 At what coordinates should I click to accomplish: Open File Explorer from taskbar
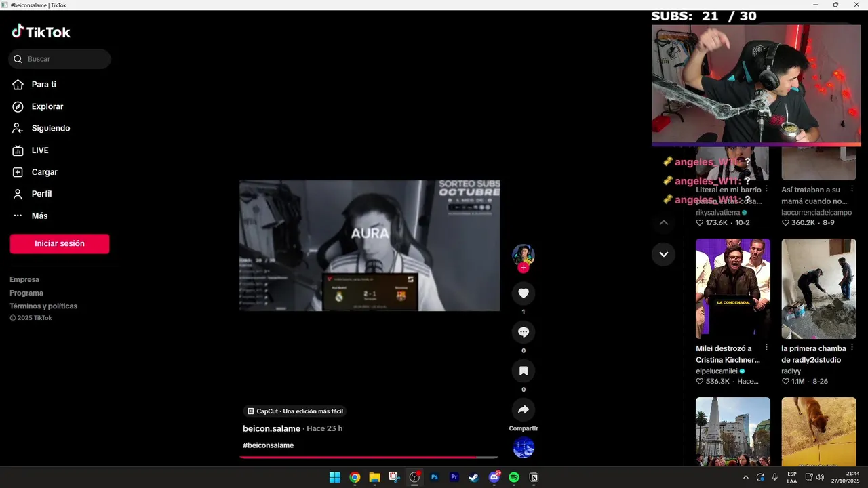tap(374, 477)
